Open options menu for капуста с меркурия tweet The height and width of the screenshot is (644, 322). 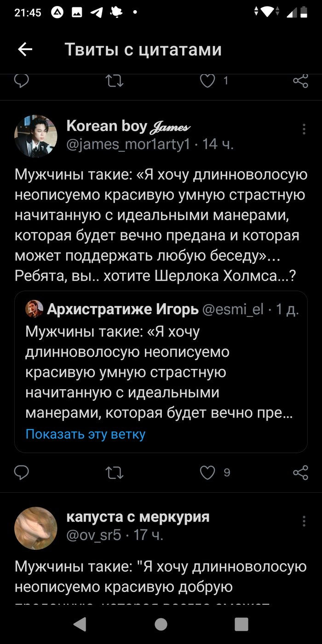pos(304,521)
